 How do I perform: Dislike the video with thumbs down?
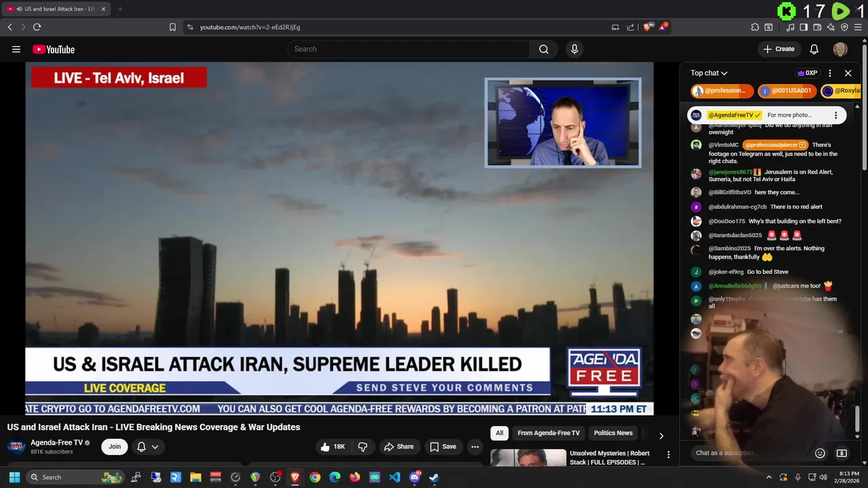pyautogui.click(x=363, y=447)
